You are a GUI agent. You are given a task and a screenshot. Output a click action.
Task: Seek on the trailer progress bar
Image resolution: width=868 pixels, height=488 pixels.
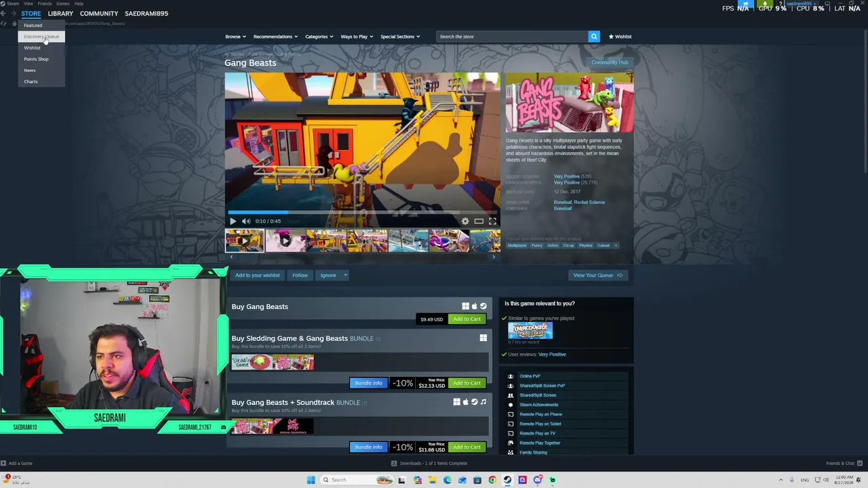click(x=363, y=212)
